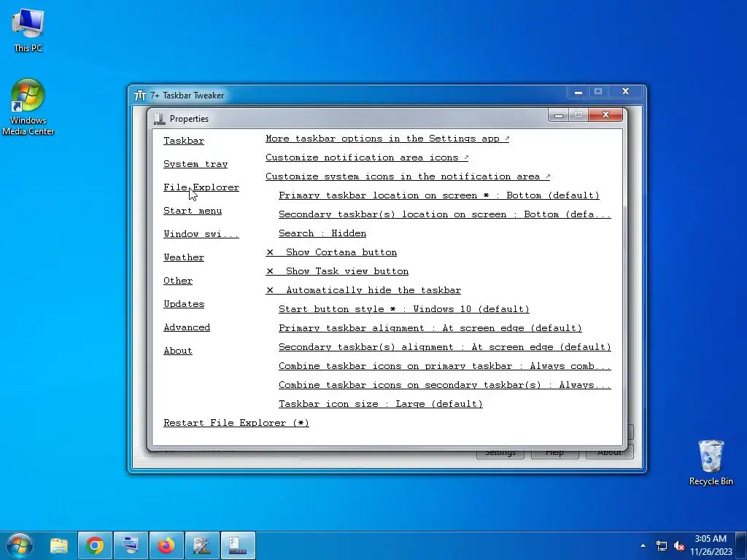Select the File Explorer category
Image resolution: width=747 pixels, height=560 pixels.
(x=201, y=187)
